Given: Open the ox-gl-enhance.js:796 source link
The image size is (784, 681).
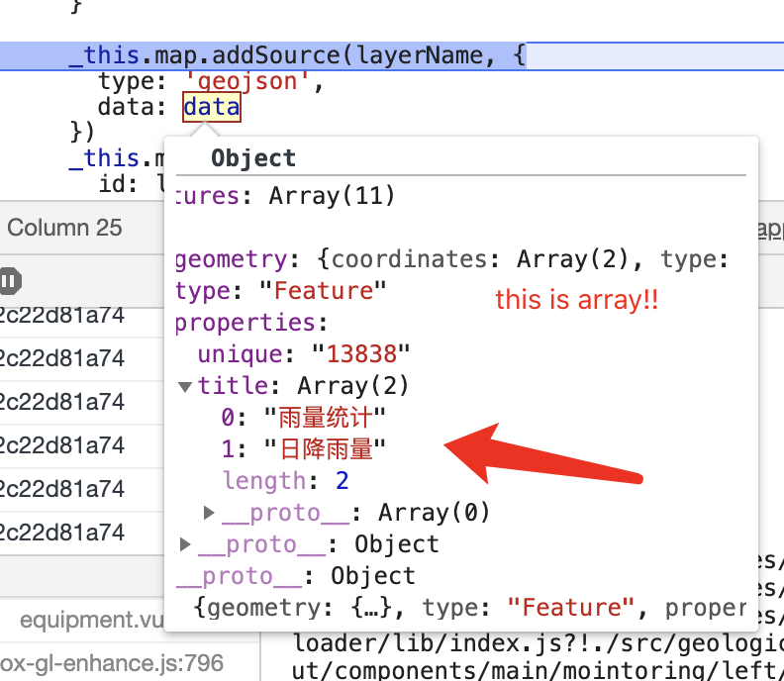Looking at the screenshot, I should tap(112, 663).
